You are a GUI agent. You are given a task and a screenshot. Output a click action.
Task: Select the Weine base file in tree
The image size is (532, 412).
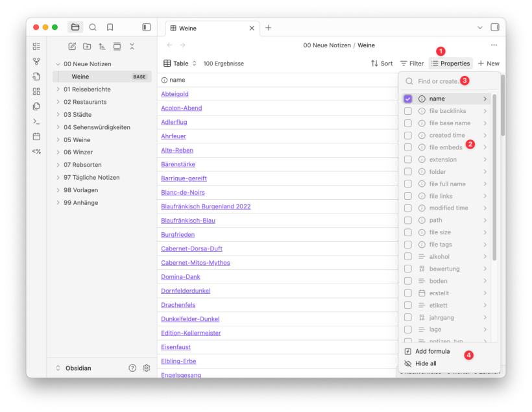(x=102, y=77)
